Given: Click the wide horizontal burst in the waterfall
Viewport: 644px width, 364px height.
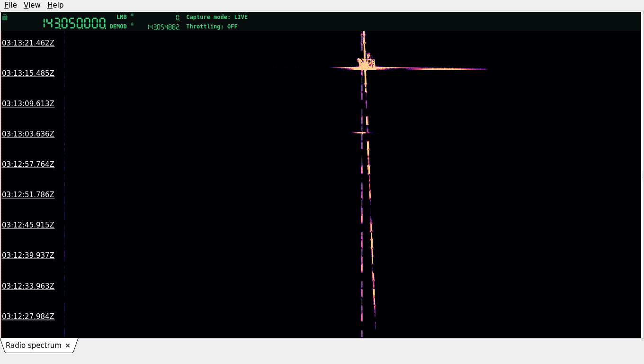Looking at the screenshot, I should [x=409, y=68].
